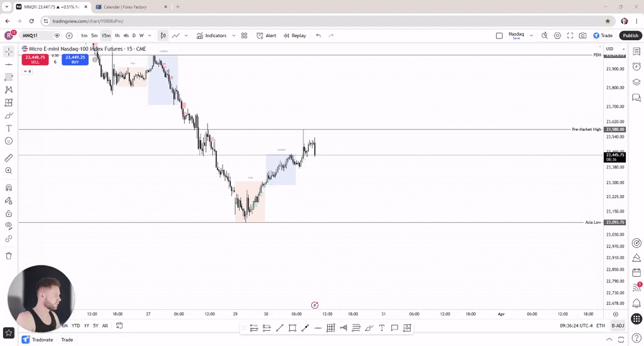Select the 15m timeframe

pyautogui.click(x=106, y=36)
